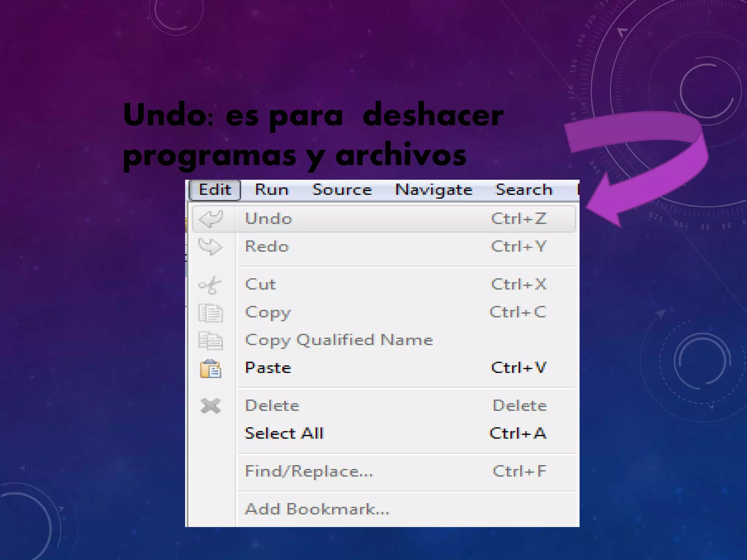This screenshot has width=747, height=560.
Task: Click the Cut scissors icon
Action: [210, 285]
